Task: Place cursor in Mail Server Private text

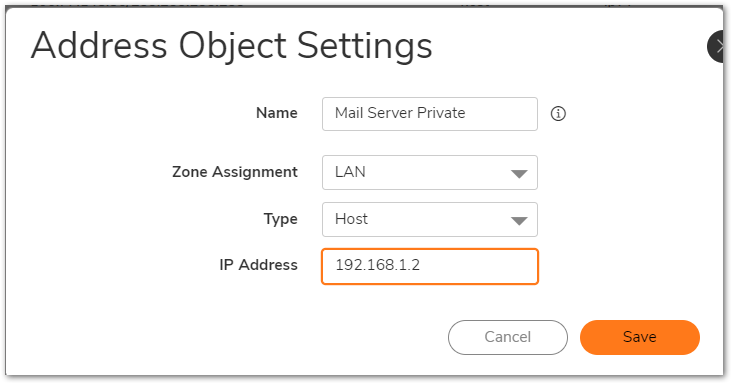Action: pyautogui.click(x=400, y=113)
